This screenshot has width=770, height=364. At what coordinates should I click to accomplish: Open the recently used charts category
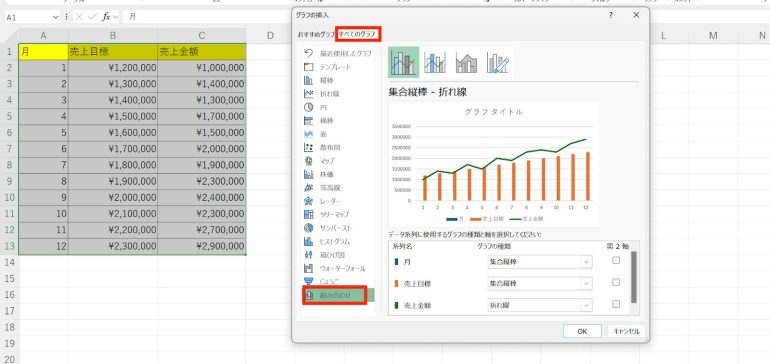[x=337, y=53]
